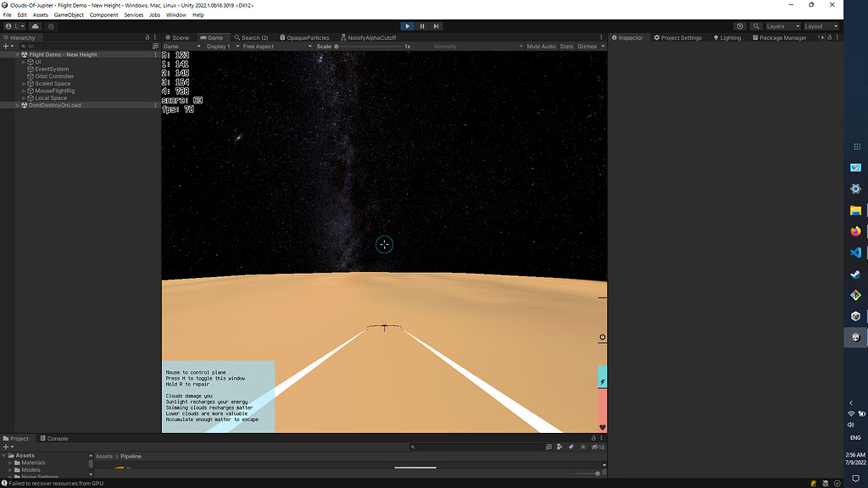The width and height of the screenshot is (868, 488).
Task: Switch to the Scene tab
Action: click(x=179, y=37)
